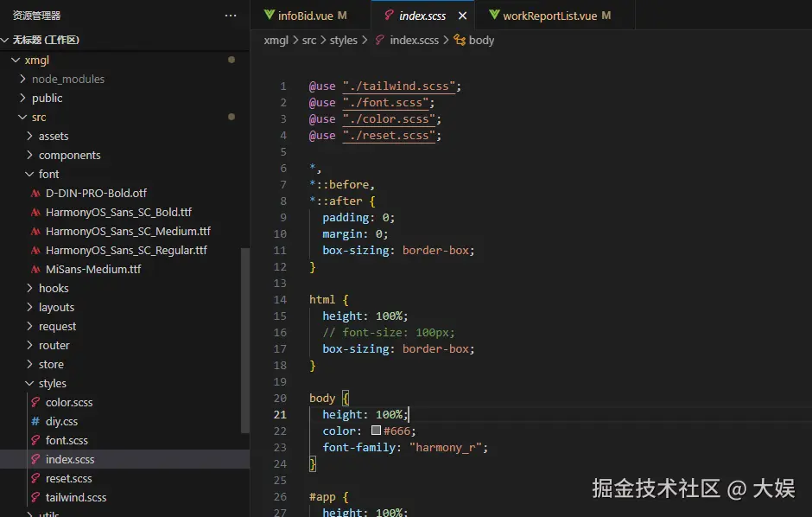Image resolution: width=812 pixels, height=517 pixels.
Task: Follow the "./tailwind.scss" import link
Action: click(399, 86)
